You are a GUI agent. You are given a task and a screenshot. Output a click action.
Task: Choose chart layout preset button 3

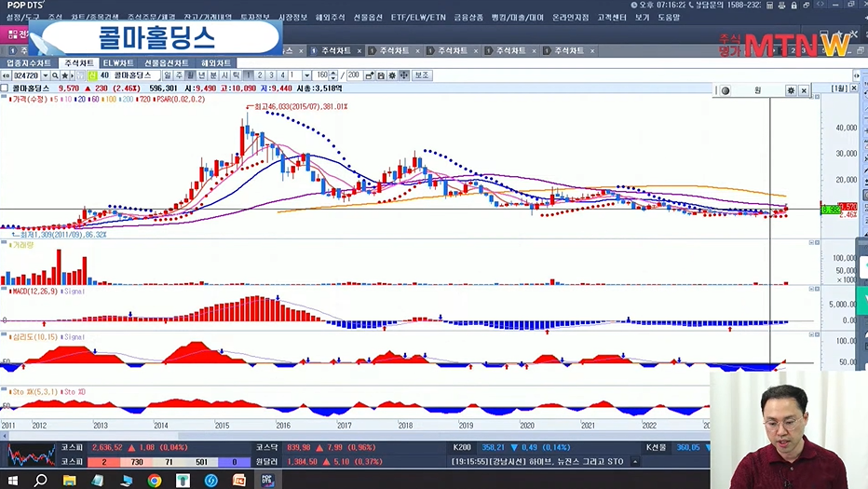(x=271, y=75)
